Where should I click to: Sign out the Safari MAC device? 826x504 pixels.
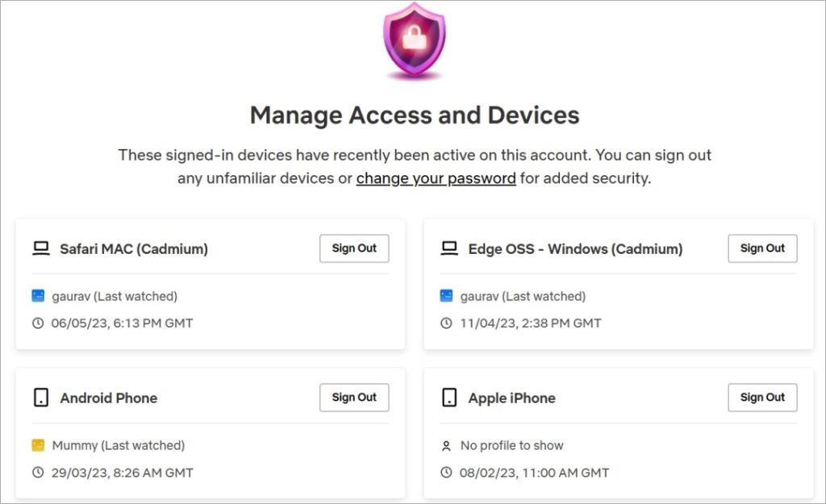point(354,248)
